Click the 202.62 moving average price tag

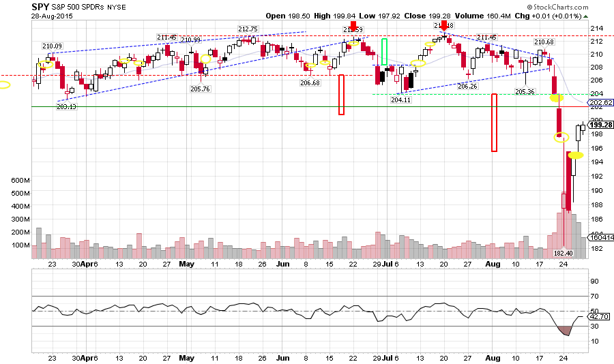(600, 102)
